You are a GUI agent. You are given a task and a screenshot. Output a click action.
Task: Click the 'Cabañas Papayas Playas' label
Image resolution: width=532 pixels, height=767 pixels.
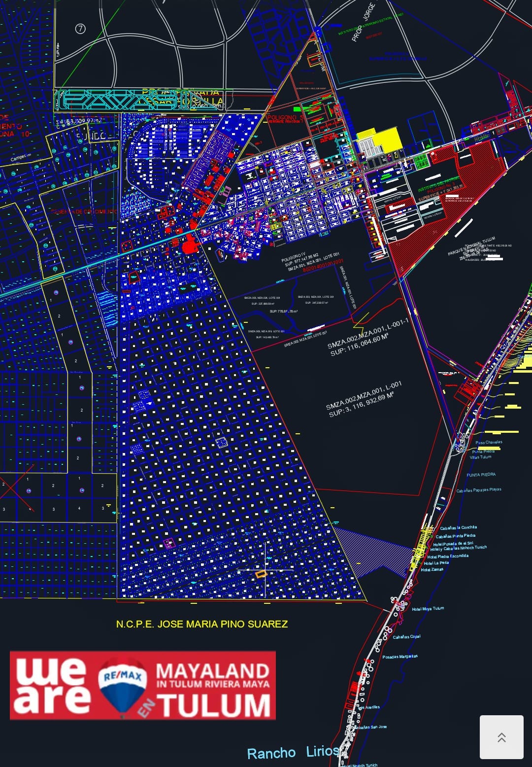(x=478, y=490)
